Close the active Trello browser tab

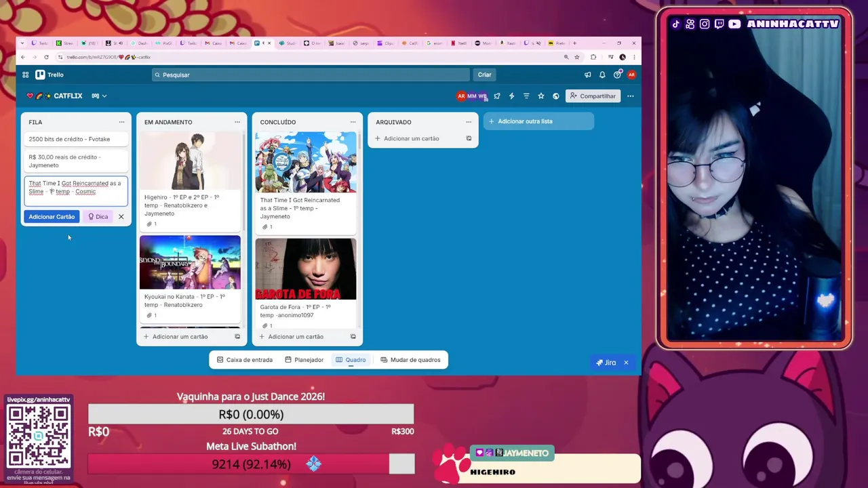pyautogui.click(x=269, y=43)
